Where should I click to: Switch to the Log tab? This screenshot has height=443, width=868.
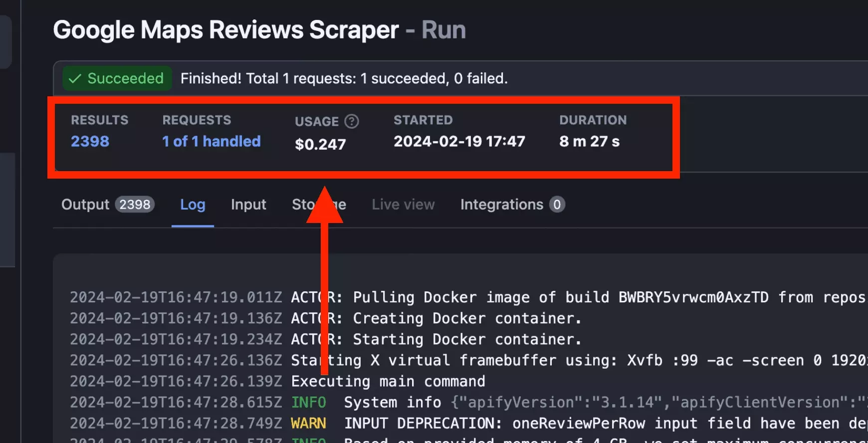tap(193, 205)
